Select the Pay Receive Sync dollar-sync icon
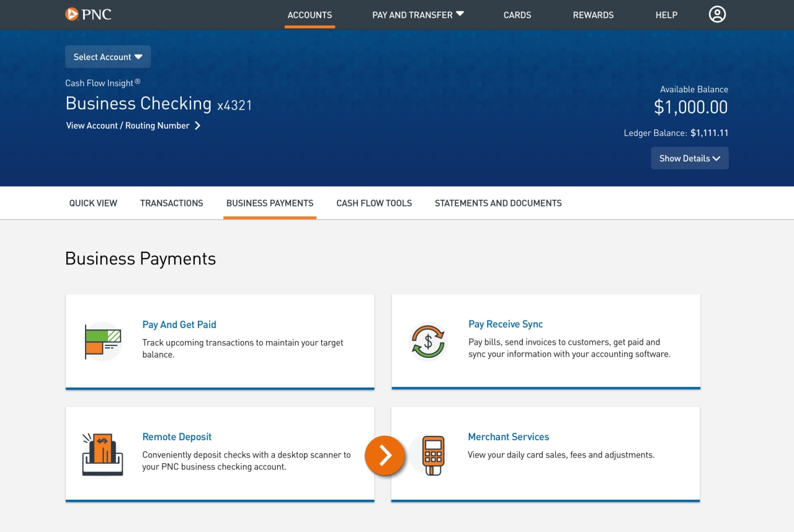 pos(428,340)
